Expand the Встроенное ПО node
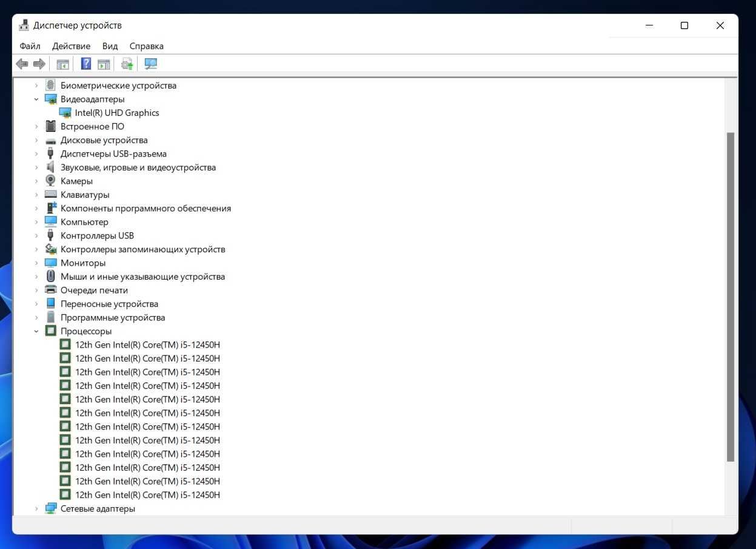The image size is (756, 549). (36, 126)
